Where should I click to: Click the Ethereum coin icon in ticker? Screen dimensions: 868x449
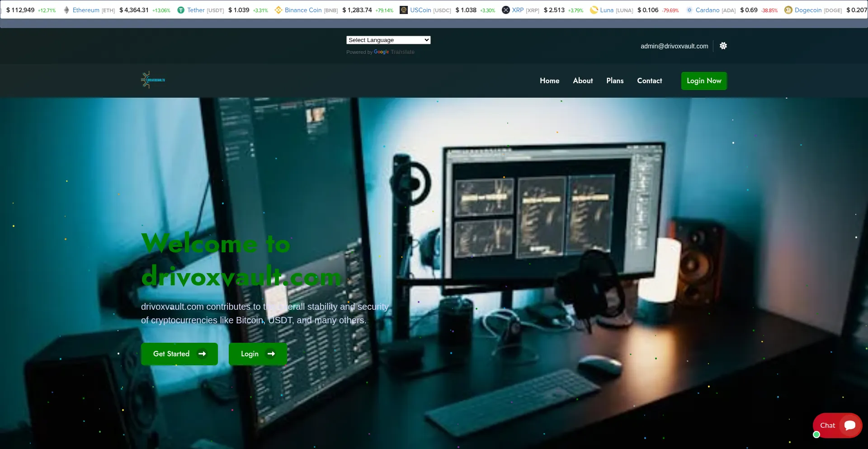(66, 10)
